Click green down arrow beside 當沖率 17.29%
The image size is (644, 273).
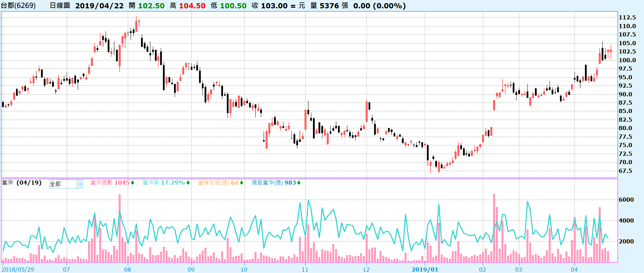click(188, 183)
